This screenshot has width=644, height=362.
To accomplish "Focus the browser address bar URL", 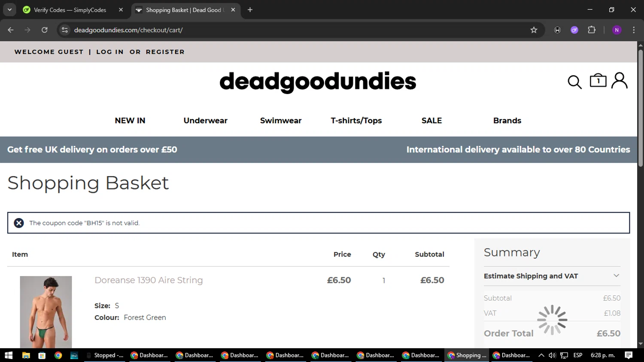I will [x=128, y=30].
